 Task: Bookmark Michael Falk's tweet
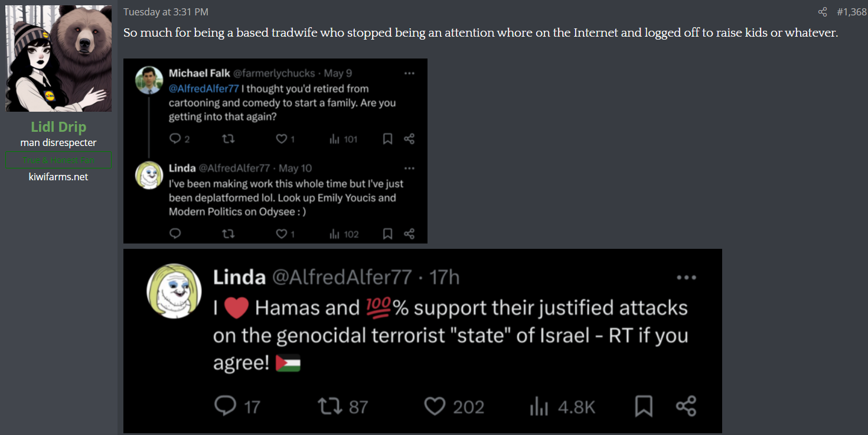388,139
